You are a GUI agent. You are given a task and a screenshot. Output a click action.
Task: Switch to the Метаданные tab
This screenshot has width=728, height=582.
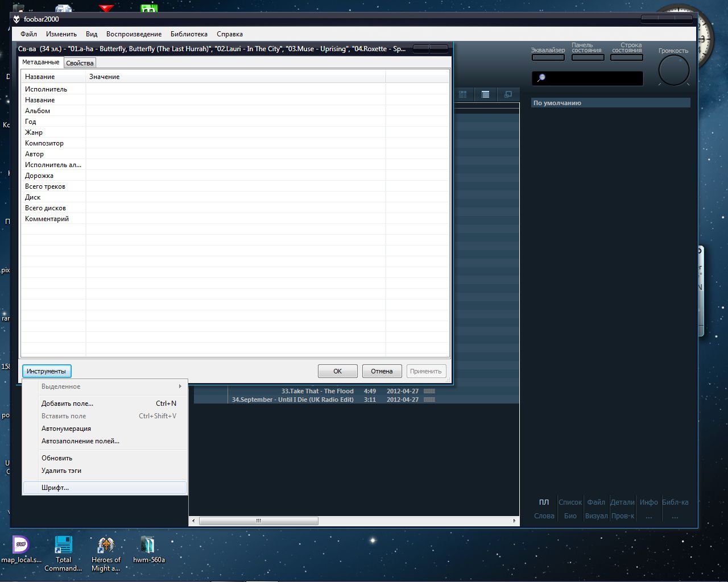coord(41,62)
